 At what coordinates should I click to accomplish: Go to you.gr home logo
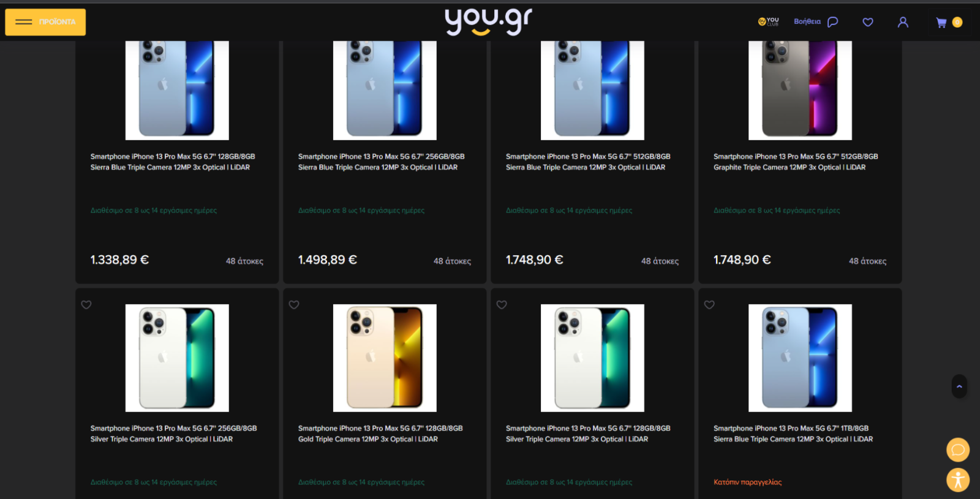[488, 21]
